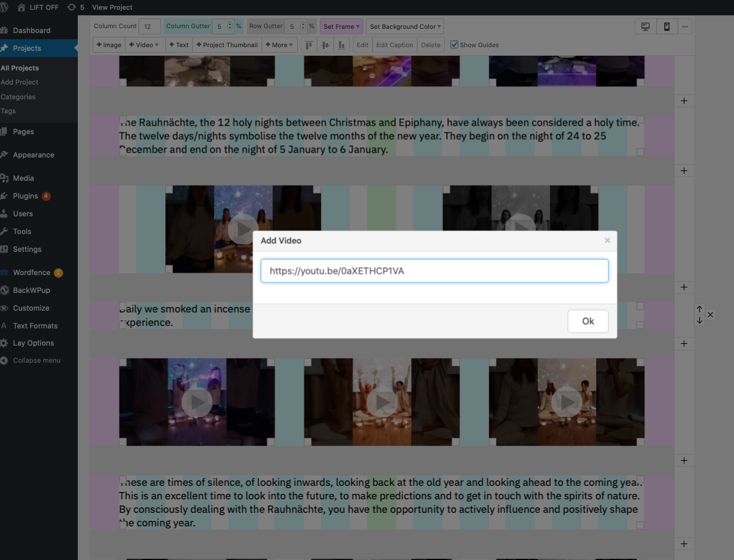Move the row up with the arrow

tap(700, 309)
